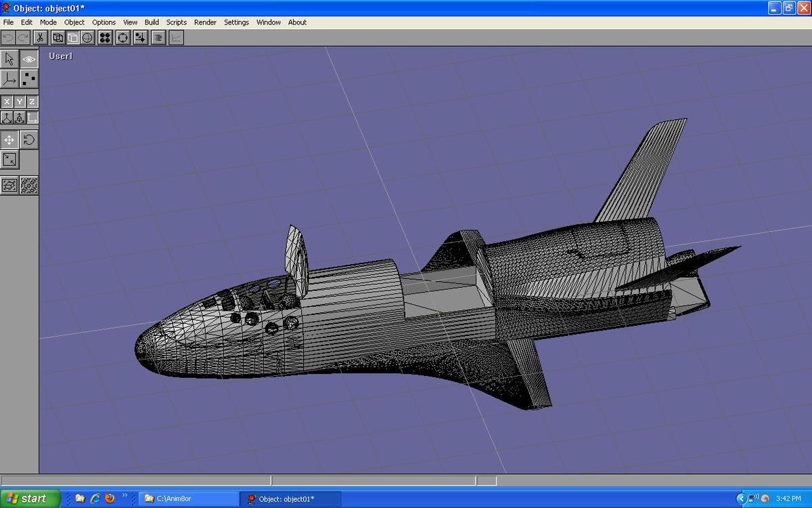Select world coordinates icon
Screen dimensions: 812x508
click(x=7, y=118)
